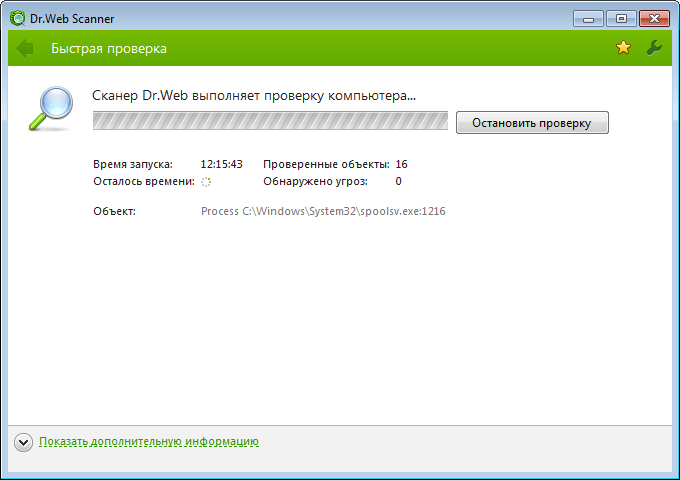Click the green back arrow icon
The width and height of the screenshot is (680, 480).
click(x=26, y=48)
